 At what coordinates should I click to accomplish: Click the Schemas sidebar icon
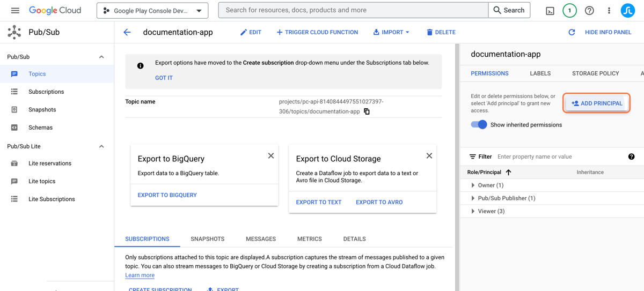[x=14, y=128]
